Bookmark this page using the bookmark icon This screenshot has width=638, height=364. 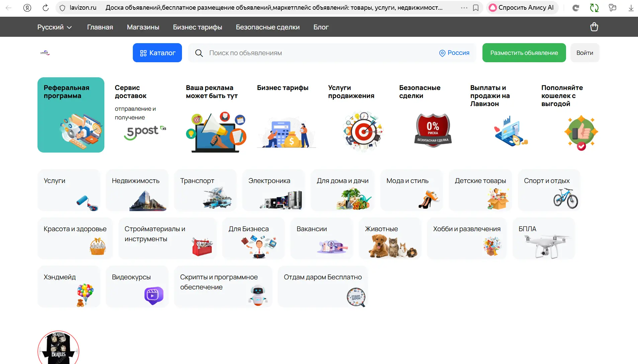click(475, 8)
